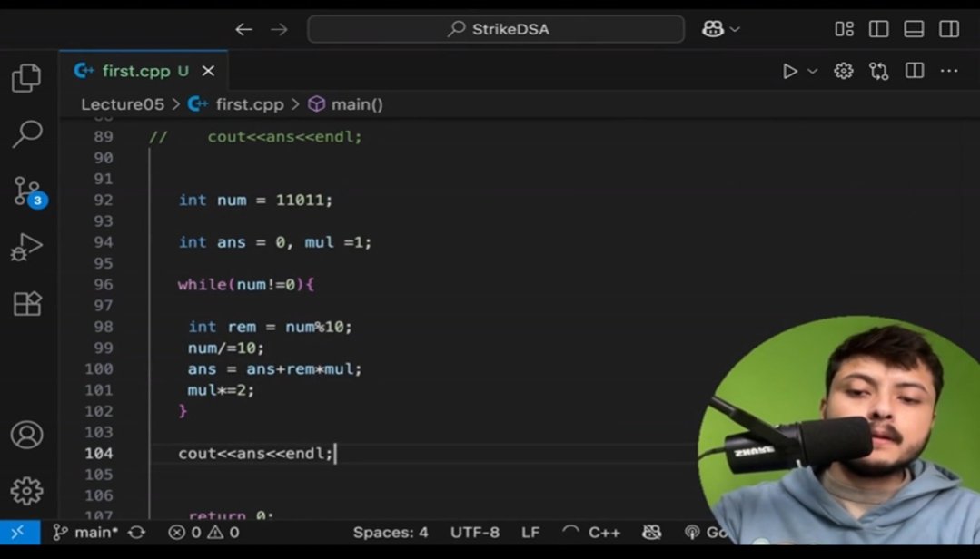Change indentation via Spaces: 4
980x559 pixels.
pyautogui.click(x=390, y=533)
